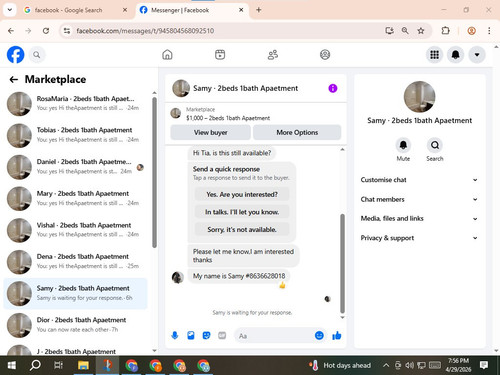The height and width of the screenshot is (375, 500).
Task: Click Samy's profile photo in right panel
Action: (419, 97)
